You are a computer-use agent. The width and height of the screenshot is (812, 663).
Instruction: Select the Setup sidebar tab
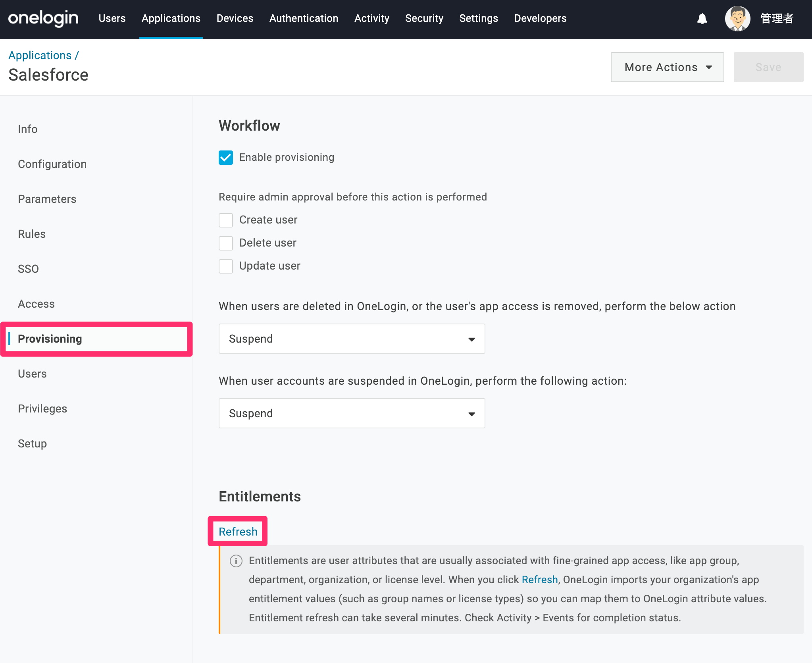click(32, 443)
